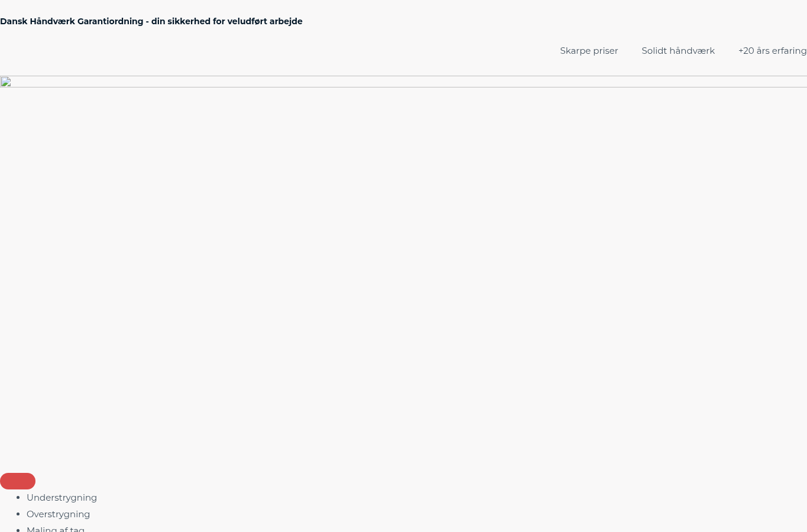
Task: Open the Maling af tag link
Action: [x=56, y=529]
